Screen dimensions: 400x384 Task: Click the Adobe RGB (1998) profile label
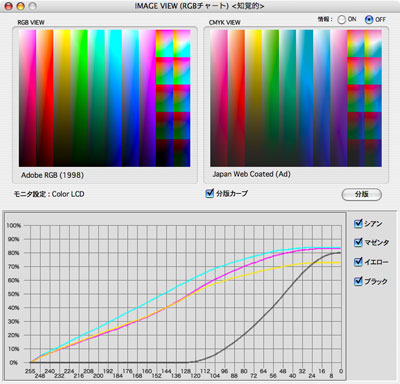[52, 175]
